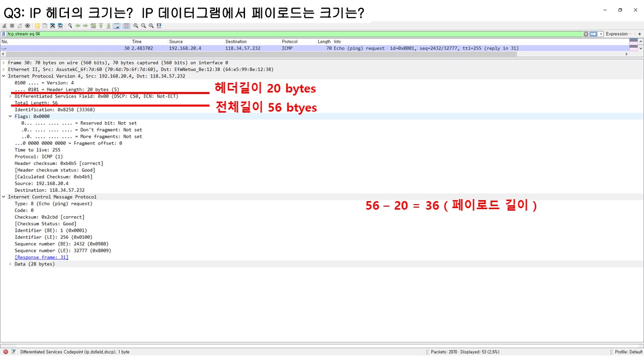Collapse the Flags: 0x0000 node
The height and width of the screenshot is (362, 644).
pos(10,116)
